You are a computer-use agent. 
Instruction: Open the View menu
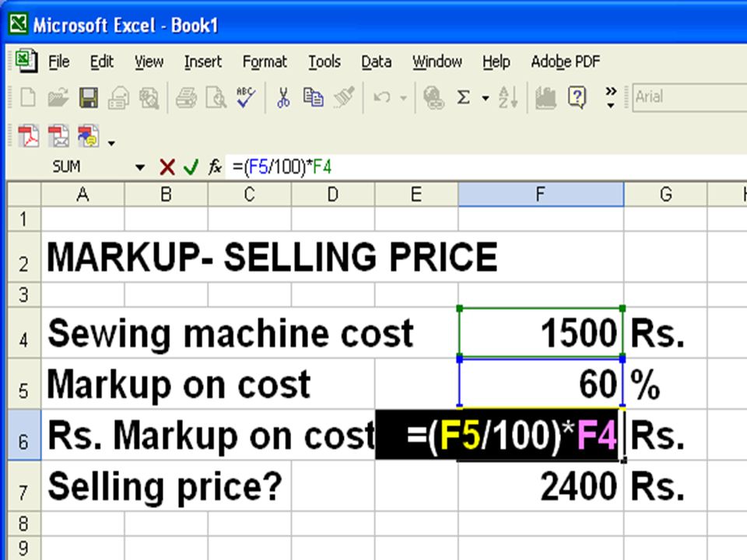(x=149, y=62)
